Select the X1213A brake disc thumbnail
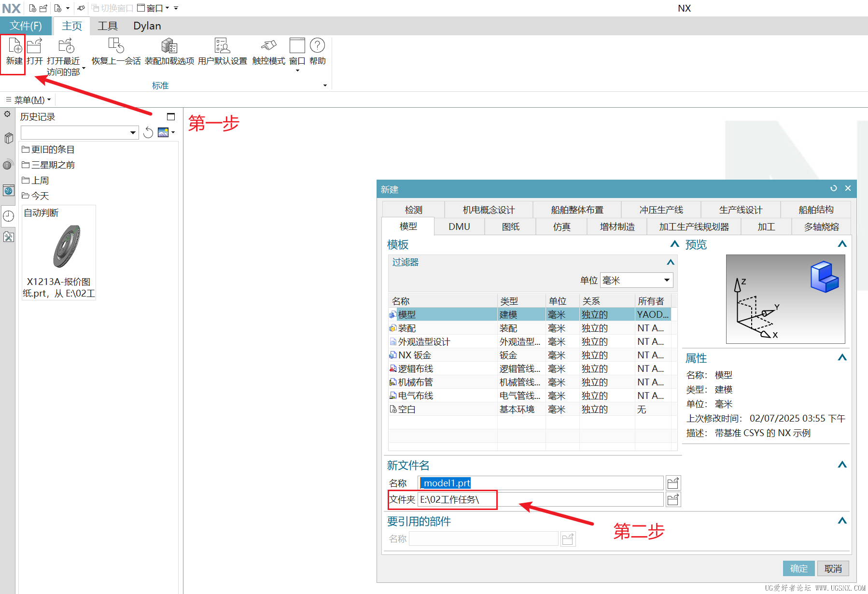The image size is (868, 594). pyautogui.click(x=66, y=246)
